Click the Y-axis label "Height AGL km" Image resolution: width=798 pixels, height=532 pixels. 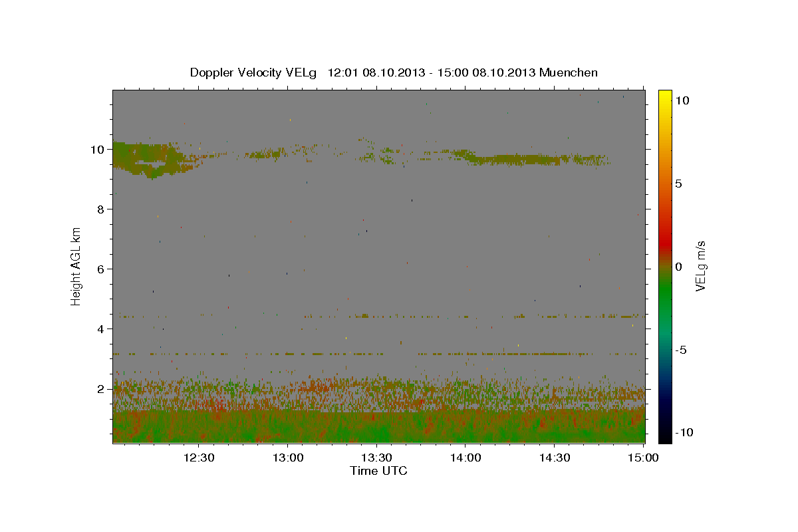[76, 265]
